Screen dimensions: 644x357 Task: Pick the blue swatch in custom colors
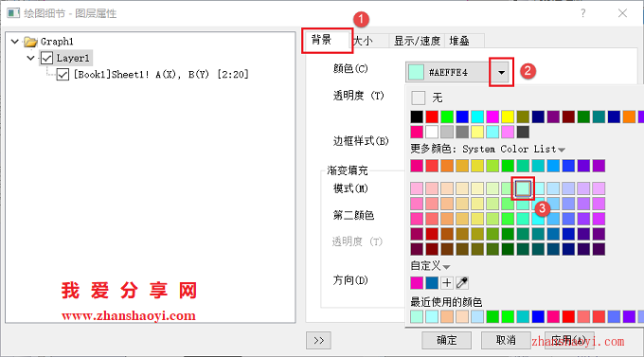(x=432, y=282)
